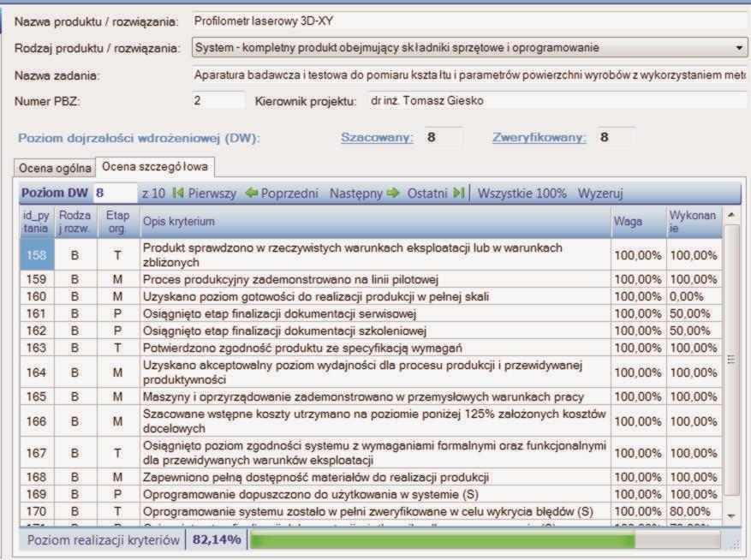Click the Ostatni last-record icon
This screenshot has width=751, height=560.
coord(459,193)
